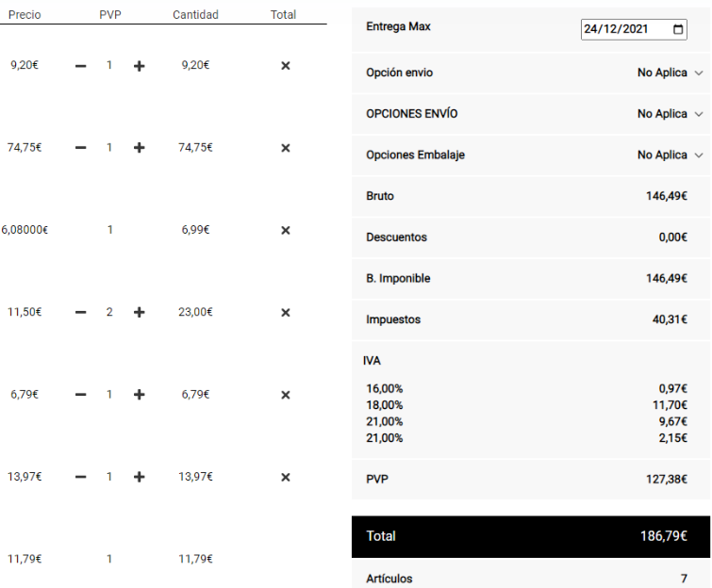Increase quantity of the 6,79€ item
712x588 pixels.
[x=139, y=395]
